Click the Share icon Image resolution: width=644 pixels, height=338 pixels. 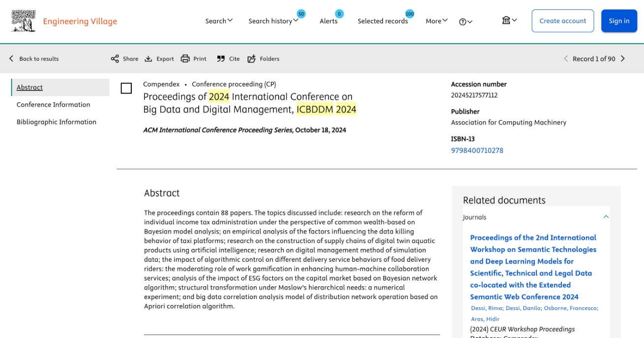pos(115,59)
